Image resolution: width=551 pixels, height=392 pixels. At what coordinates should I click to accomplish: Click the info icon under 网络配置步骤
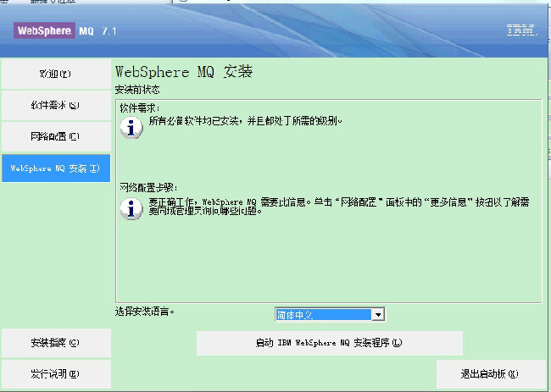(x=131, y=209)
